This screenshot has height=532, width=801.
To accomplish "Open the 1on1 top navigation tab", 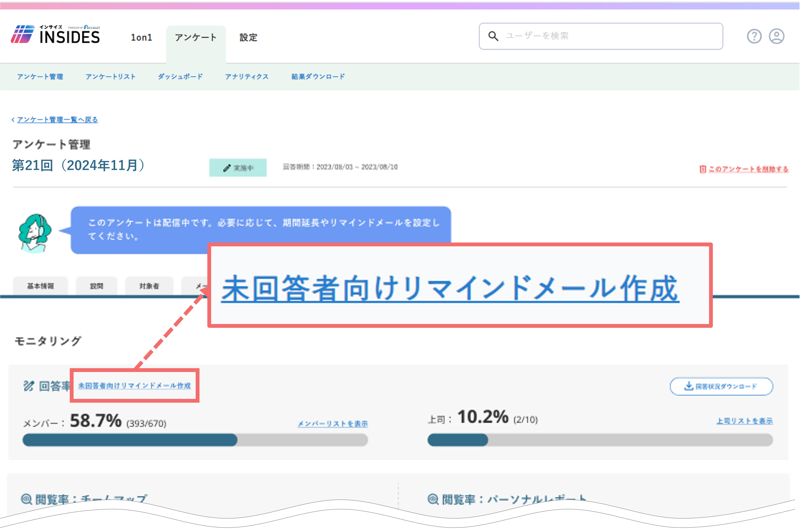I will [142, 37].
